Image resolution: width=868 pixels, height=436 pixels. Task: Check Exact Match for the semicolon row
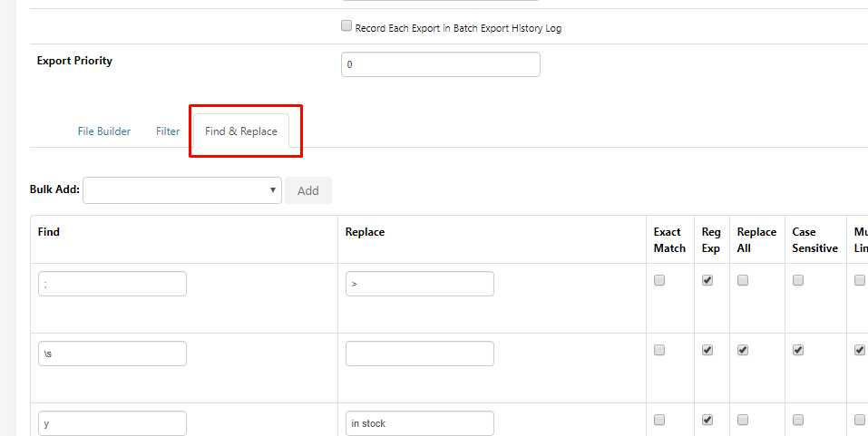(659, 280)
